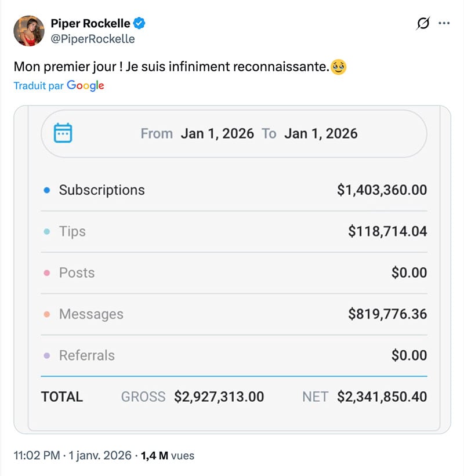Click the blue verified badge
The height and width of the screenshot is (476, 464).
[139, 24]
